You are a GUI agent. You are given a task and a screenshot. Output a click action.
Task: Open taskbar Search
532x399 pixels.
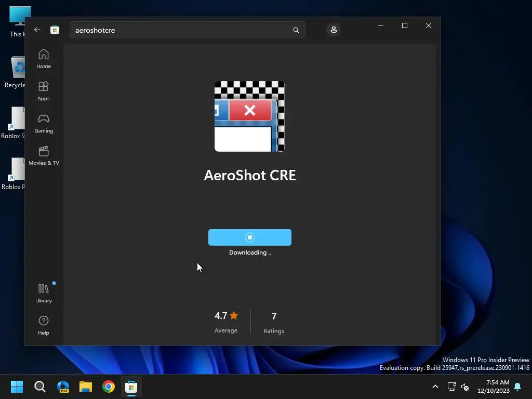[39, 387]
